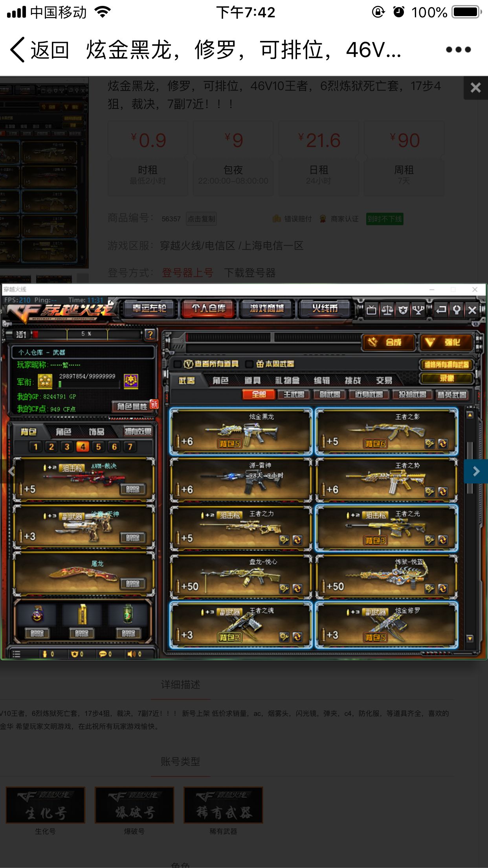Open 角色属性 button

tap(132, 406)
